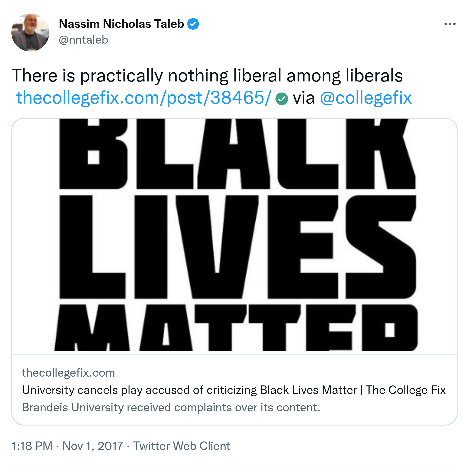Click the thecollegefix.com domain in the card

pos(68,373)
